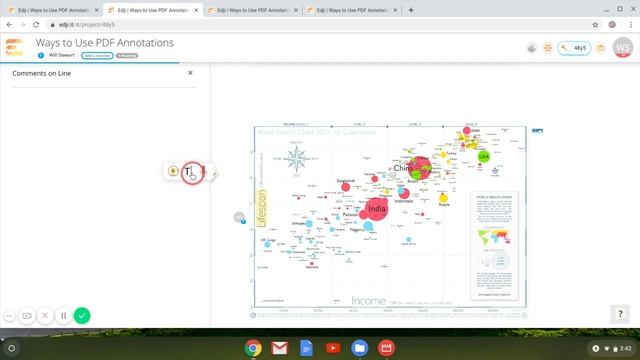Click the blue info badge beside Will Stewart
This screenshot has height=360, width=640.
41,56
